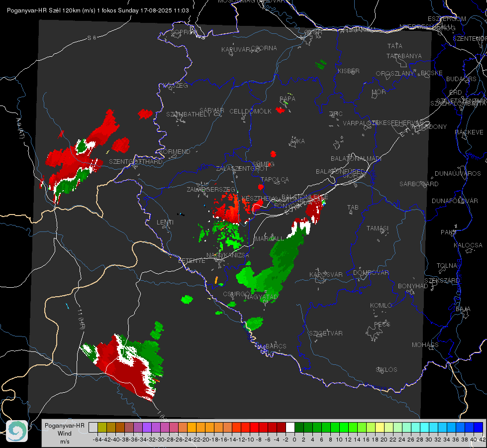This screenshot has height=448, width=487.
Task: Click the KISBER town label
Action: point(349,71)
